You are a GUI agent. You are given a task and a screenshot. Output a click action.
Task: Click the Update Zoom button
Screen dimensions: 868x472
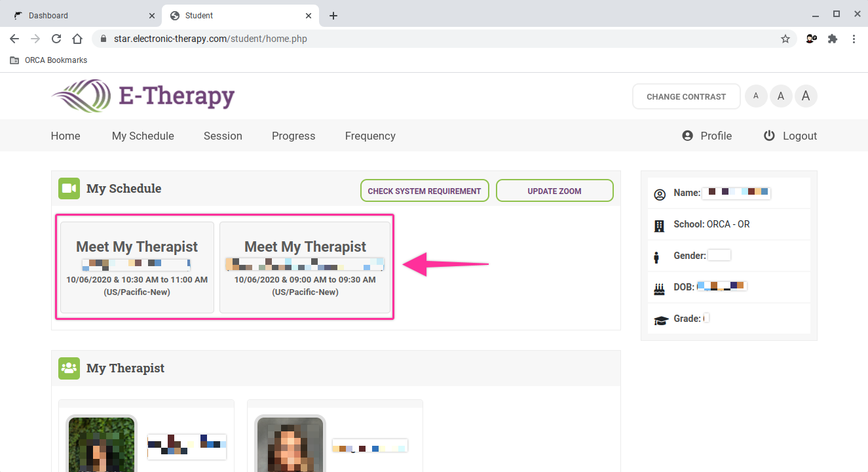(x=554, y=191)
